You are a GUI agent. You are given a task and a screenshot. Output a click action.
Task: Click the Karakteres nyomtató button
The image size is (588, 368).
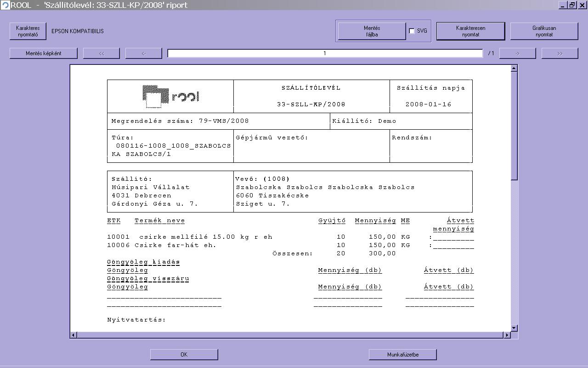(x=28, y=31)
